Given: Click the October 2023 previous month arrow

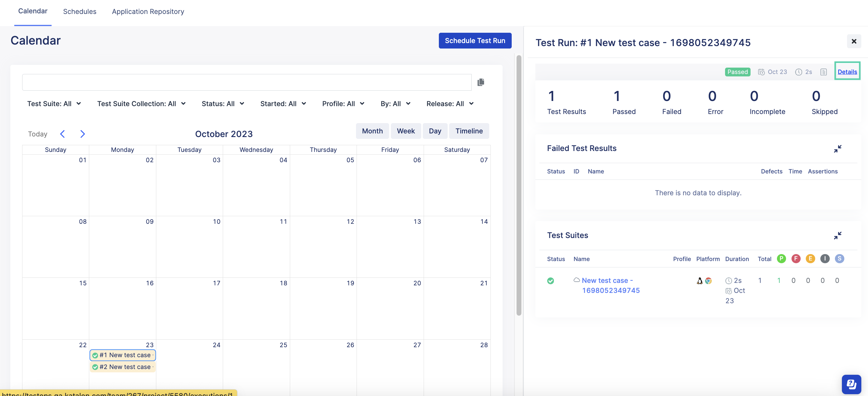Looking at the screenshot, I should pos(62,133).
